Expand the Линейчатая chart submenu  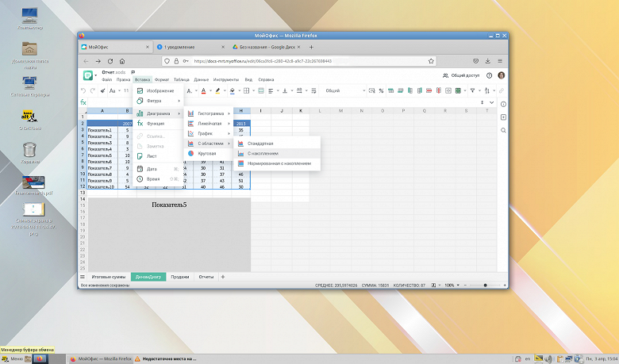pyautogui.click(x=210, y=124)
